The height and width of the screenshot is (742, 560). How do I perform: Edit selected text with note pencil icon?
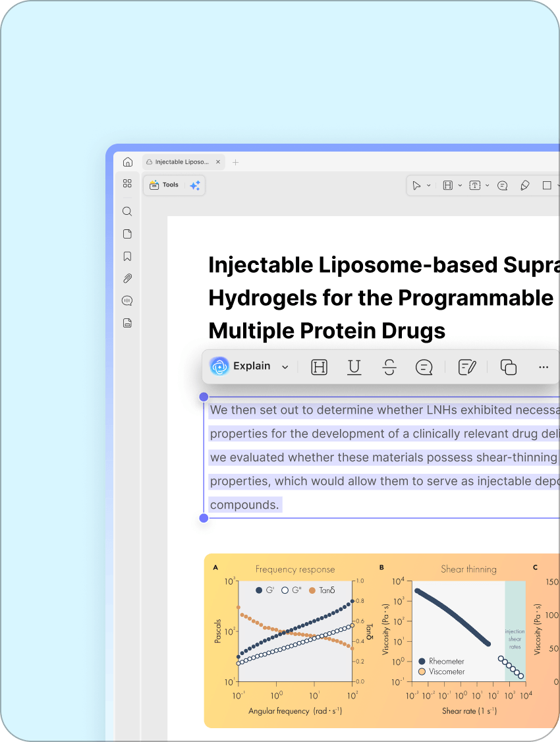[467, 367]
